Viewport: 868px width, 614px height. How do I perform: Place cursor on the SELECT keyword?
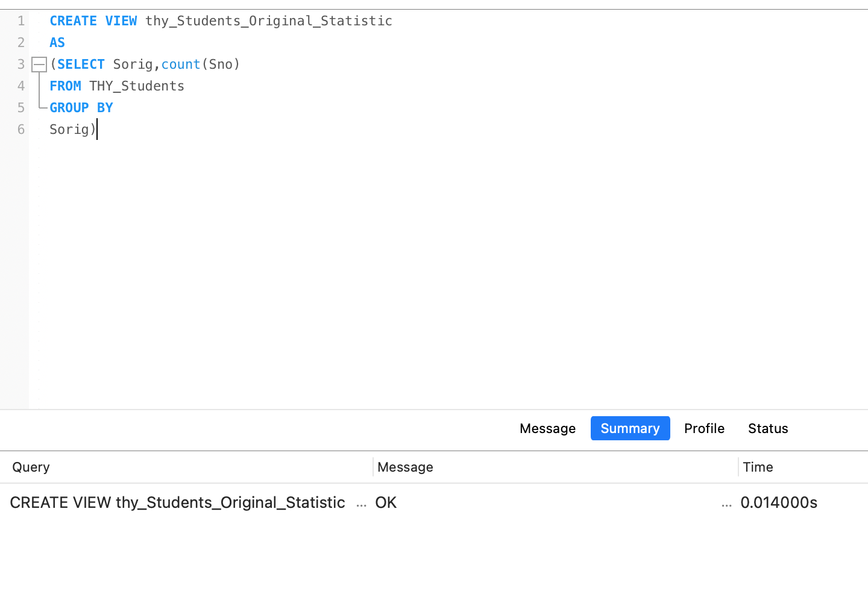tap(81, 65)
